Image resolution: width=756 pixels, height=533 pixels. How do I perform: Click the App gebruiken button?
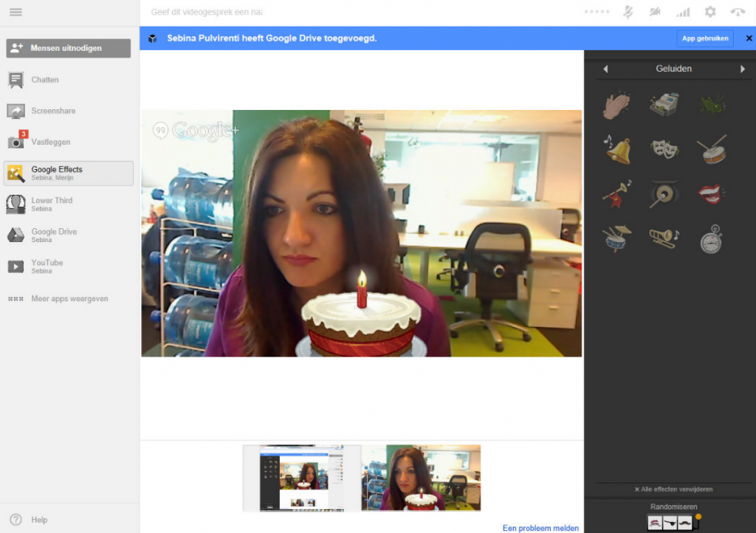pyautogui.click(x=704, y=38)
